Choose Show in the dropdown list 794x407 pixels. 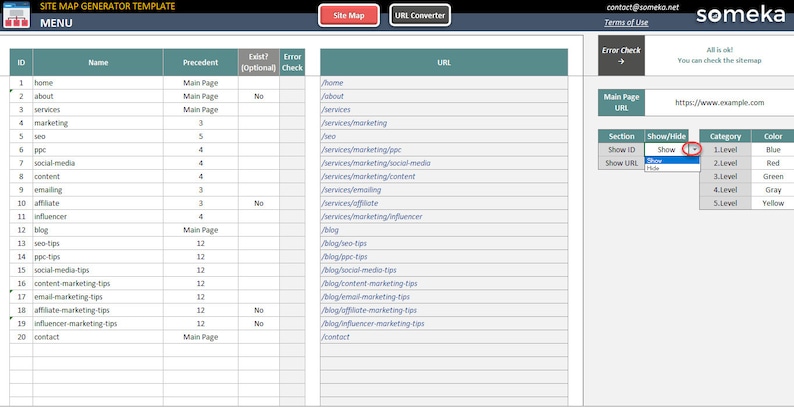pos(672,160)
